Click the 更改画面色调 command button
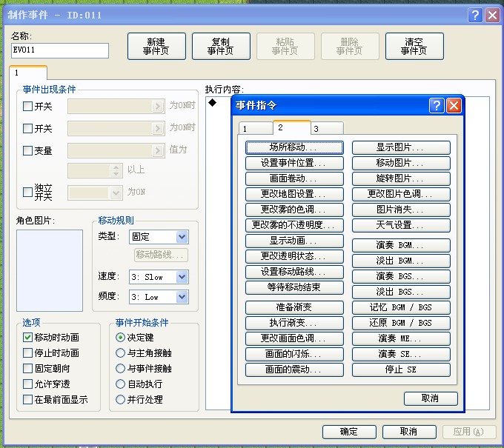This screenshot has height=448, width=504. coord(294,338)
